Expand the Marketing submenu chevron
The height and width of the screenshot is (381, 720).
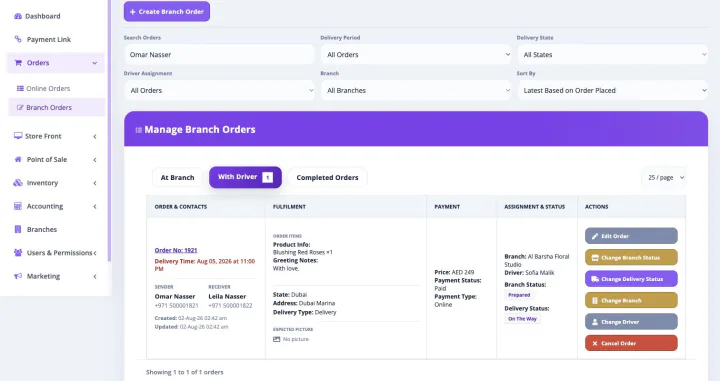tap(95, 276)
